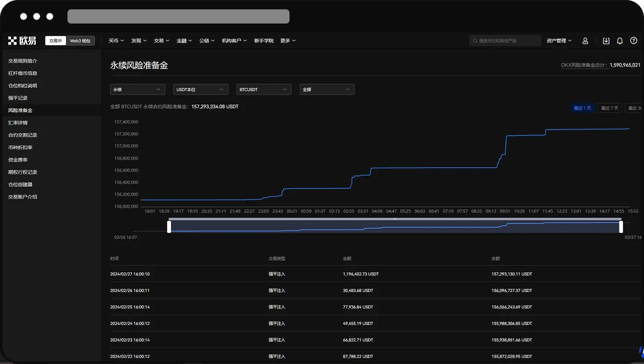Image resolution: width=644 pixels, height=364 pixels.
Task: Open the 全部 filter dropdown
Action: pos(327,89)
